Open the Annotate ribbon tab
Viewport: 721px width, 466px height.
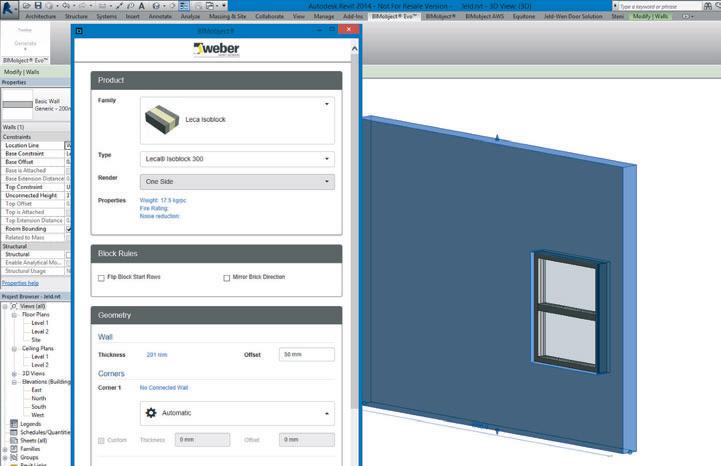160,16
